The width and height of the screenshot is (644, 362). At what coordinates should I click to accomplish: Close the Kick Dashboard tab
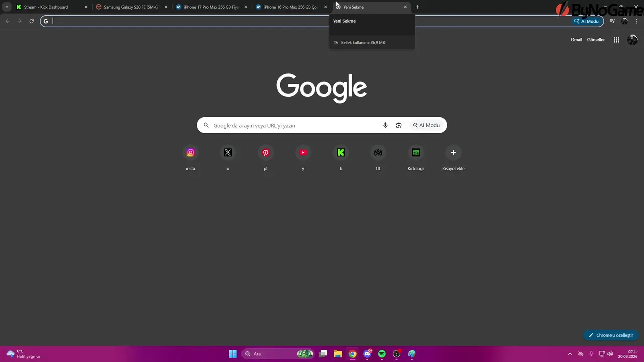pos(86,7)
